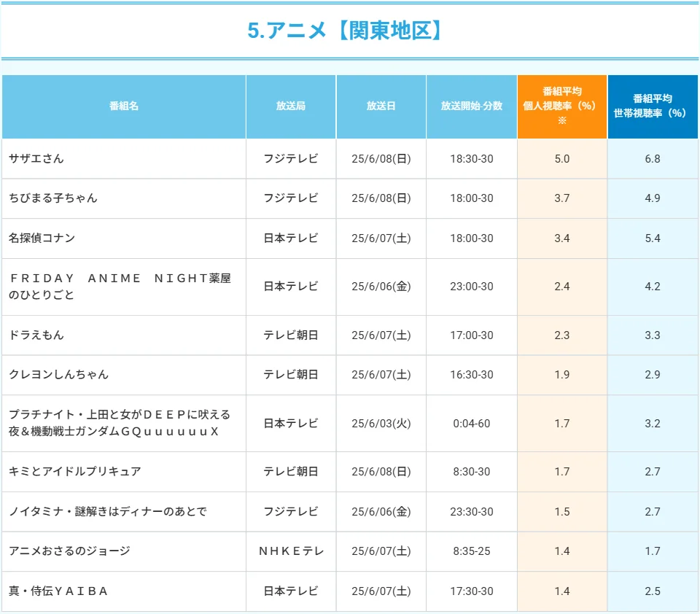Click date 25/6/08(日) in サザエさん row
Image resolution: width=700 pixels, height=614 pixels.
click(x=381, y=158)
